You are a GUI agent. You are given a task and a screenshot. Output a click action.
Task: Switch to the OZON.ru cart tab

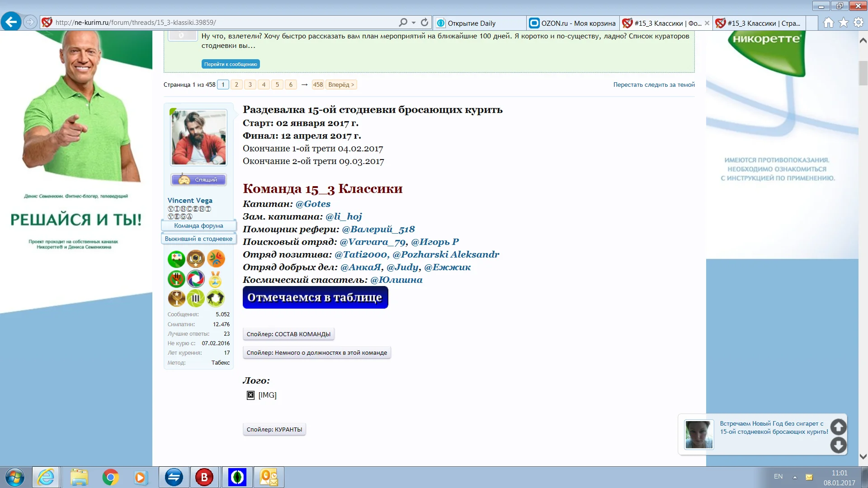(572, 23)
